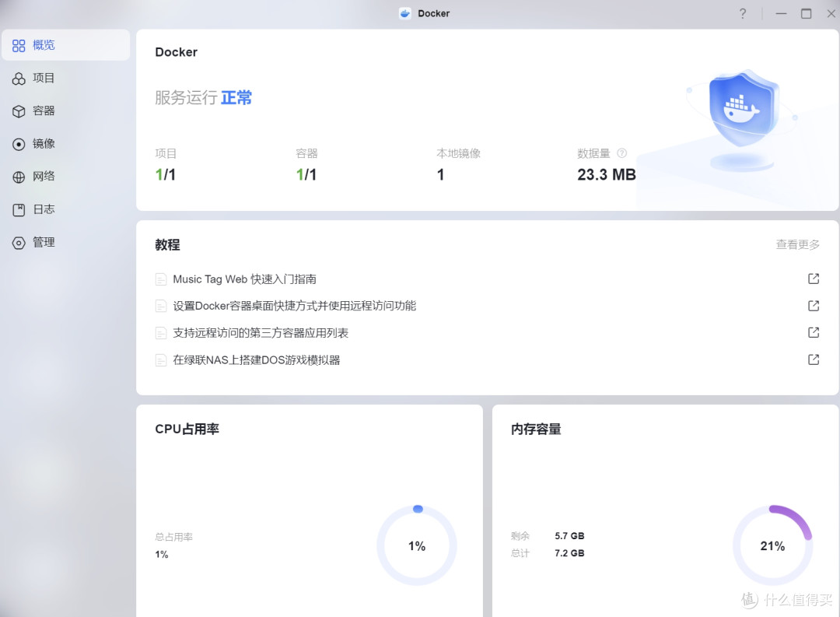This screenshot has width=840, height=617.
Task: Open the 网络 network section
Action: [66, 177]
